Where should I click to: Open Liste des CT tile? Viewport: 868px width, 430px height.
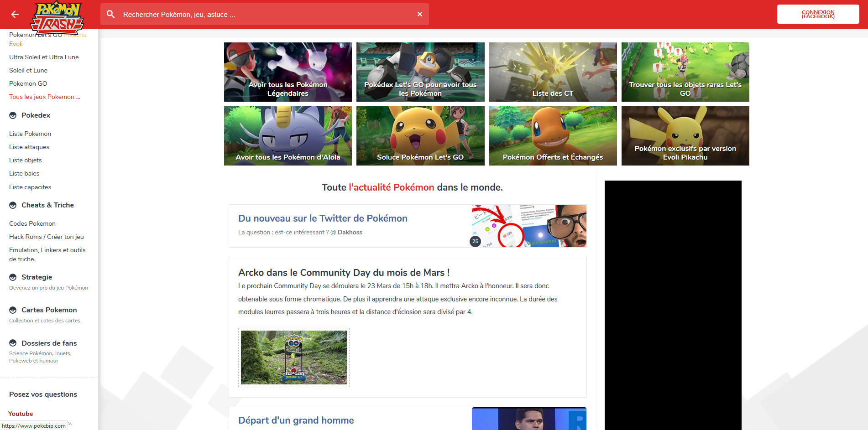pyautogui.click(x=553, y=72)
